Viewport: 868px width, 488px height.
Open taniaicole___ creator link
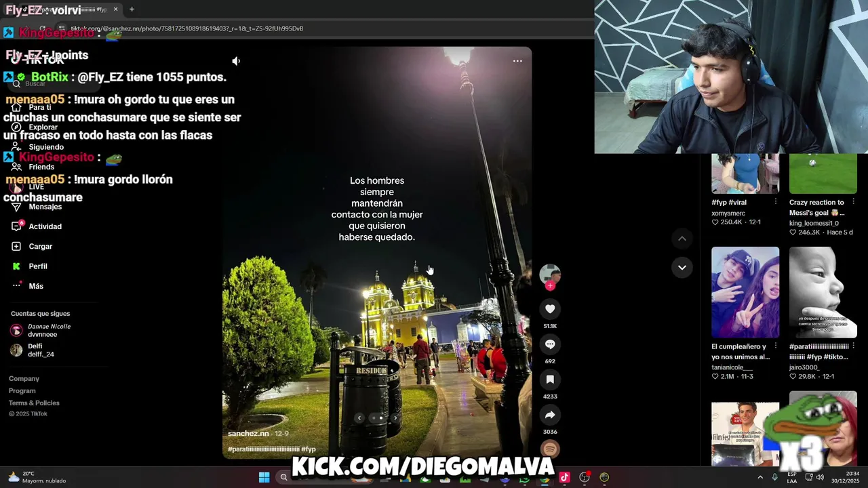pos(732,367)
